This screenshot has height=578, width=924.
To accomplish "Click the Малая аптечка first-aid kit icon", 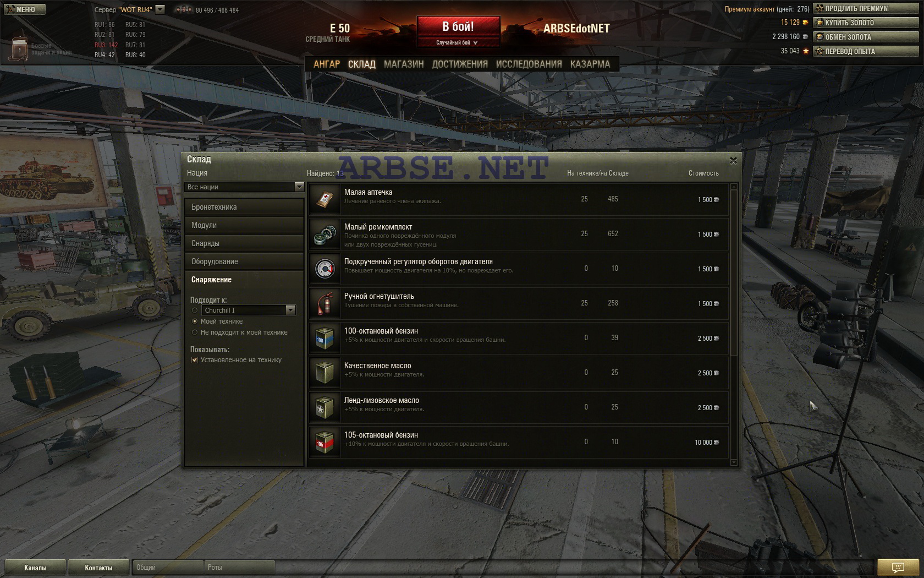I will click(x=325, y=200).
